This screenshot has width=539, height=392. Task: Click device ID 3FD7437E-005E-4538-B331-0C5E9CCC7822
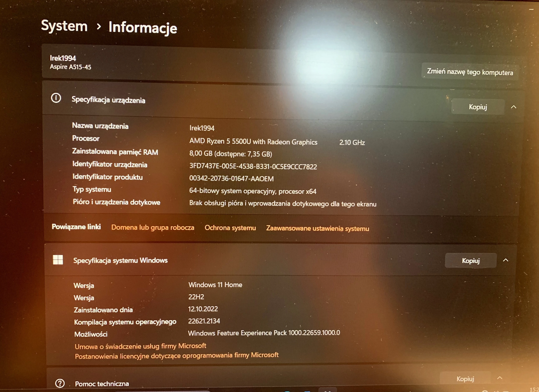(253, 166)
